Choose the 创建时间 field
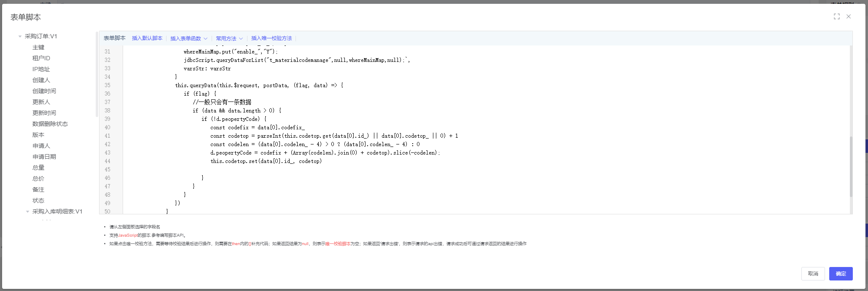This screenshot has height=291, width=868. coord(44,91)
